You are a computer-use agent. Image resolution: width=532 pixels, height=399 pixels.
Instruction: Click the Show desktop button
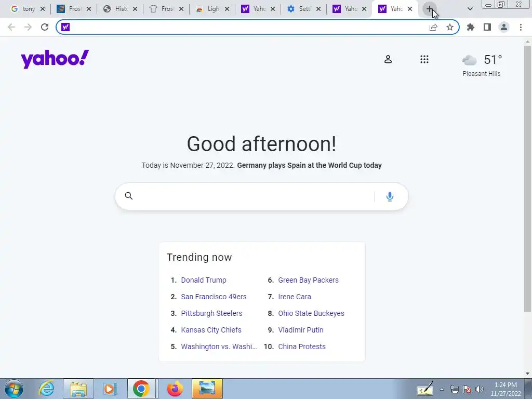[529, 389]
